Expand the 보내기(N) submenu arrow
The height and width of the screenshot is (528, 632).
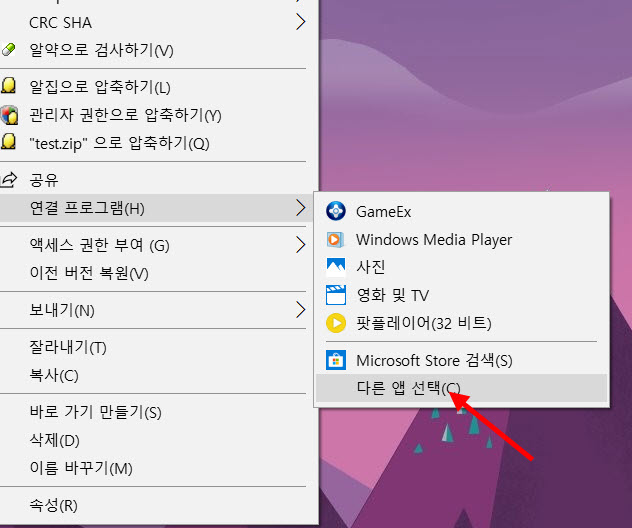point(300,310)
